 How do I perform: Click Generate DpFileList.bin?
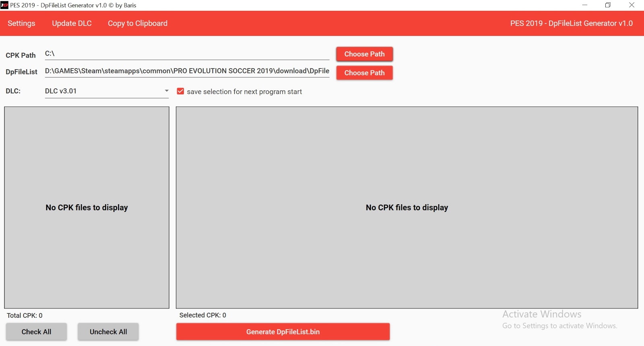(283, 332)
